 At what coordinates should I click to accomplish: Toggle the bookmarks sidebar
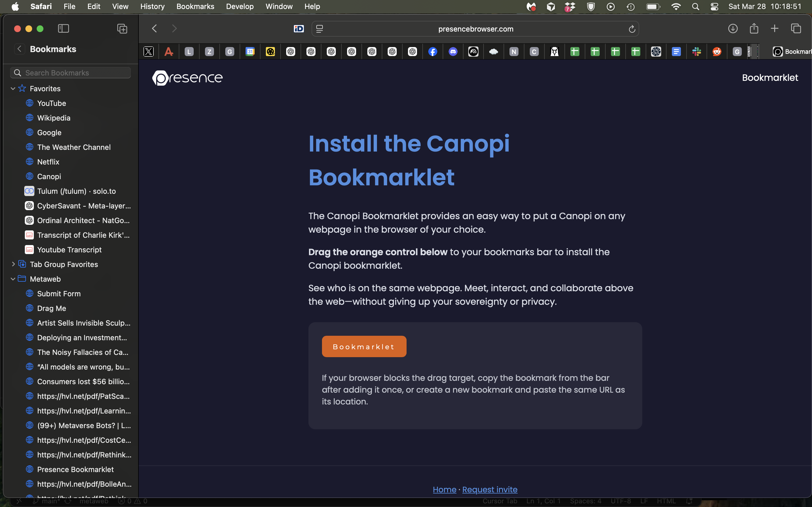[63, 28]
